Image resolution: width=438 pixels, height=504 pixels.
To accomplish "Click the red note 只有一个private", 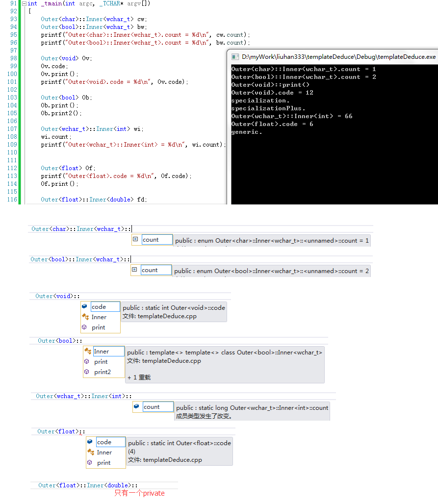I will [x=140, y=493].
